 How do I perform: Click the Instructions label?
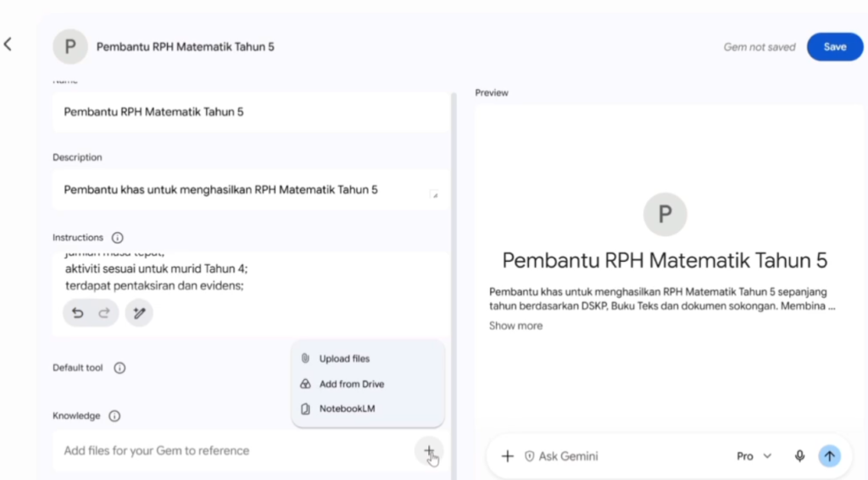click(78, 237)
